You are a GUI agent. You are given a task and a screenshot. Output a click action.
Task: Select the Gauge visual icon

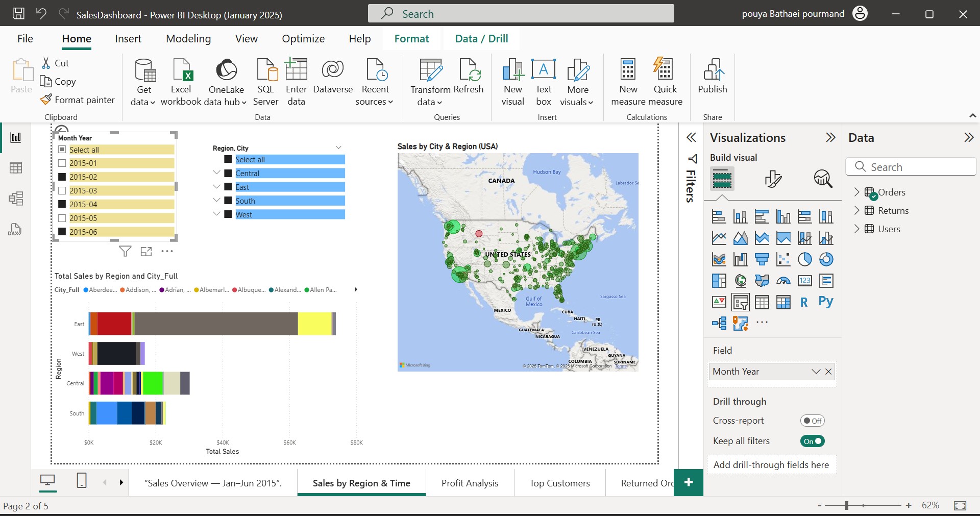tap(783, 281)
